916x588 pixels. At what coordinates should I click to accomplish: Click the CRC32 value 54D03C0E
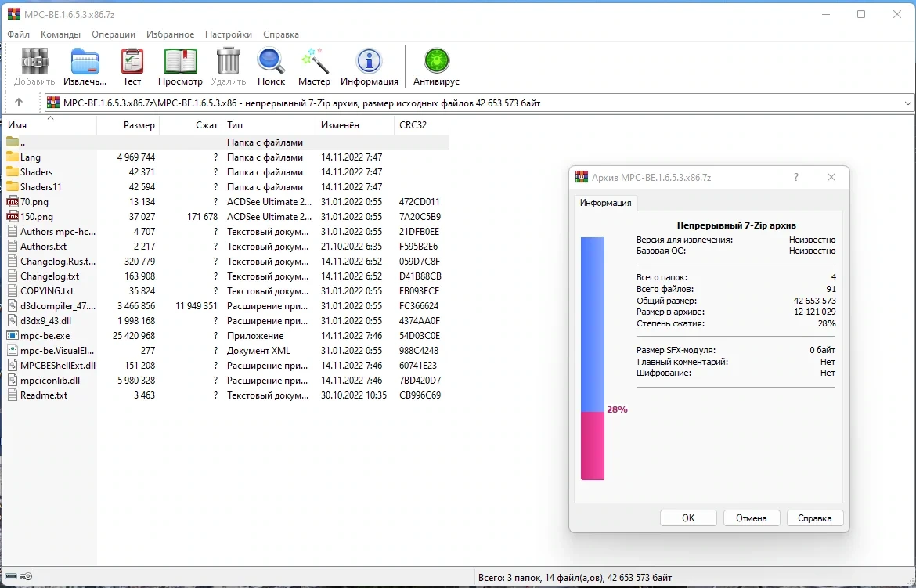point(420,336)
